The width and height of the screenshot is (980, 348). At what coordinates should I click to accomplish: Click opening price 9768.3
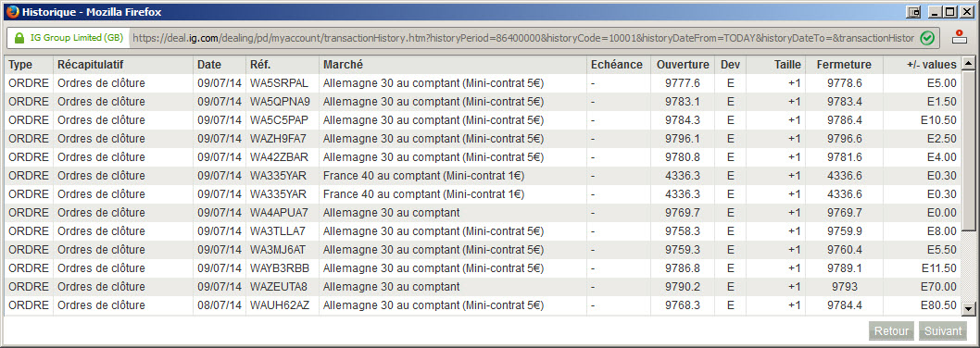[683, 305]
